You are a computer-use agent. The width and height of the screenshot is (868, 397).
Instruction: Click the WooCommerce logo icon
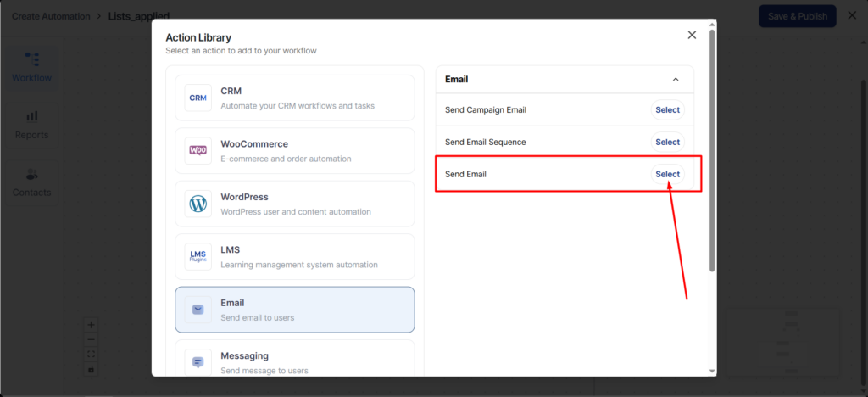(198, 150)
